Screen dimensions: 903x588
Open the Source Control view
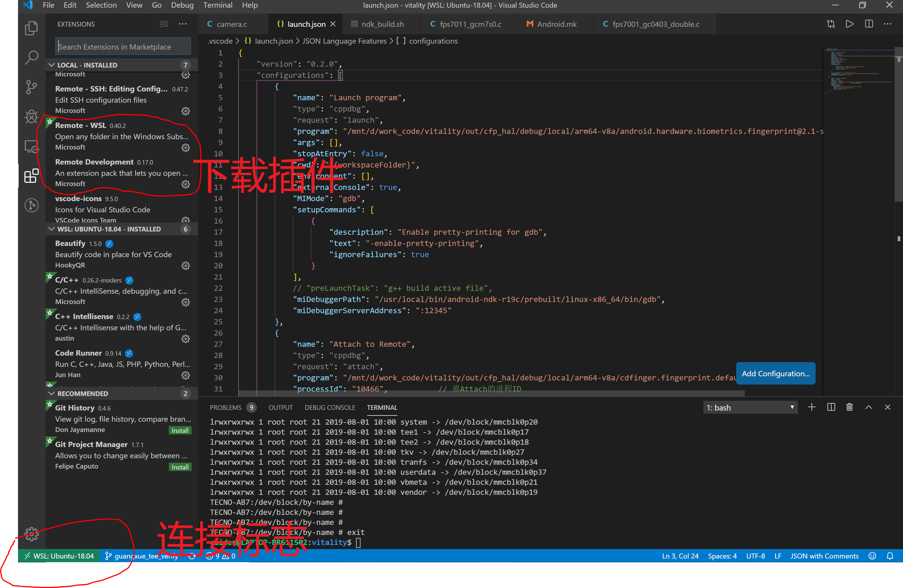(32, 87)
